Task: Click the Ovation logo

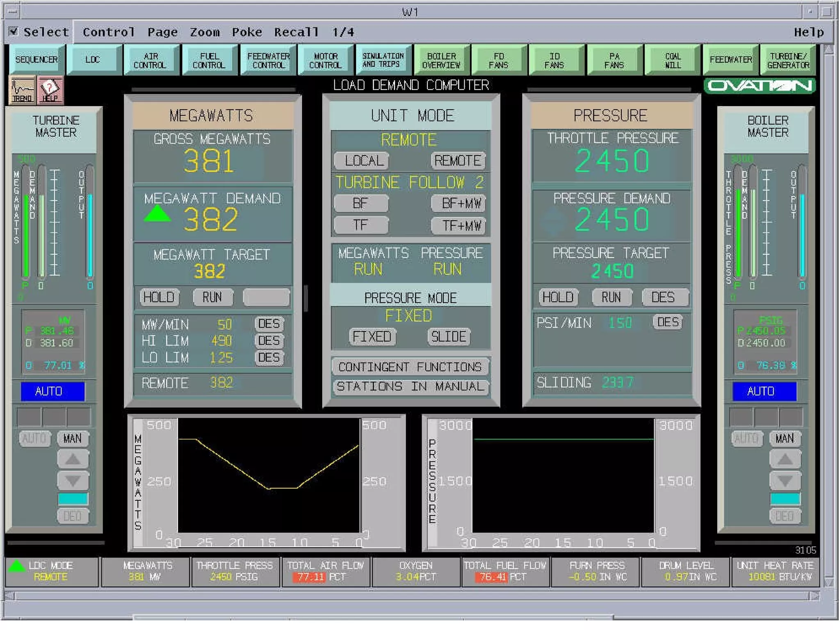Action: pyautogui.click(x=760, y=86)
